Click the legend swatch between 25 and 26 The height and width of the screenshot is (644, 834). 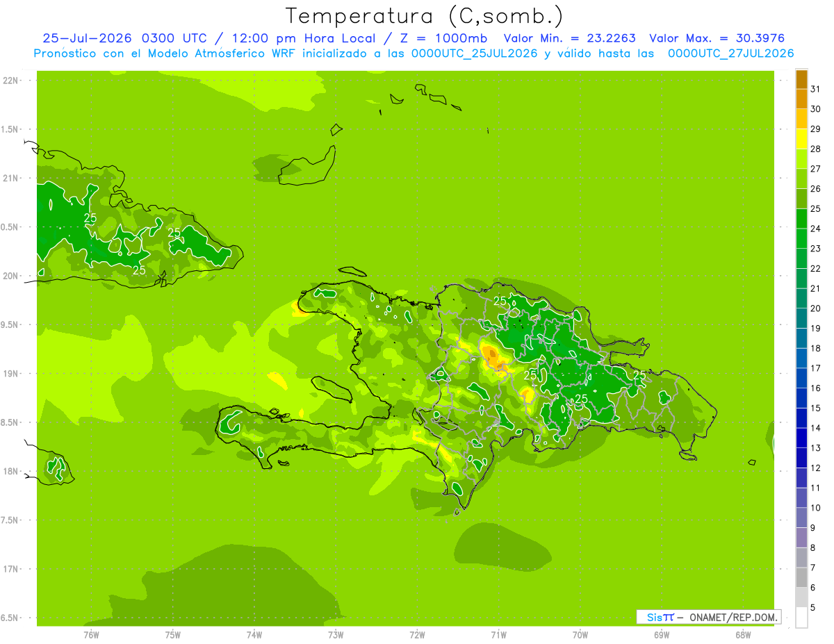pos(801,199)
